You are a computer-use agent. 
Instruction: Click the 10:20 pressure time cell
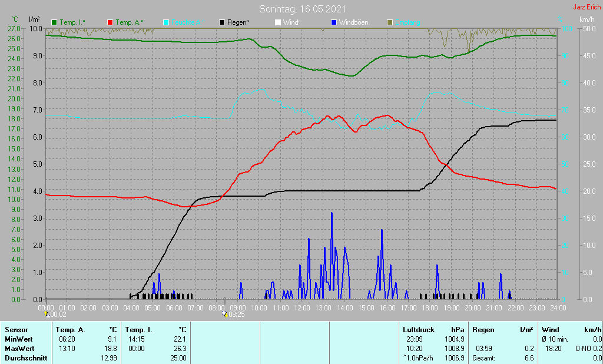[414, 349]
